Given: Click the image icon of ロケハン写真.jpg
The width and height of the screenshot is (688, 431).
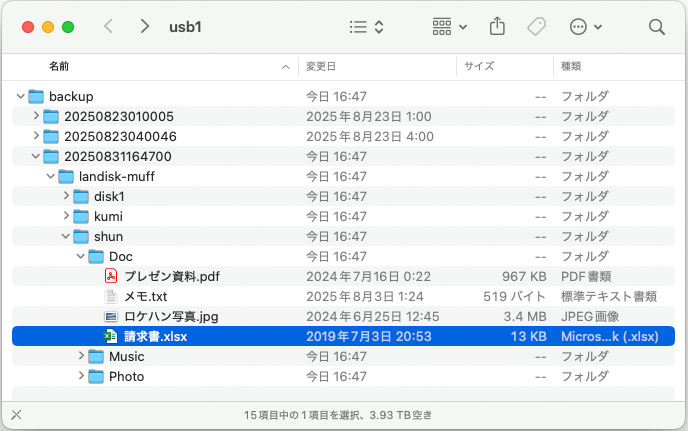Looking at the screenshot, I should pyautogui.click(x=111, y=316).
